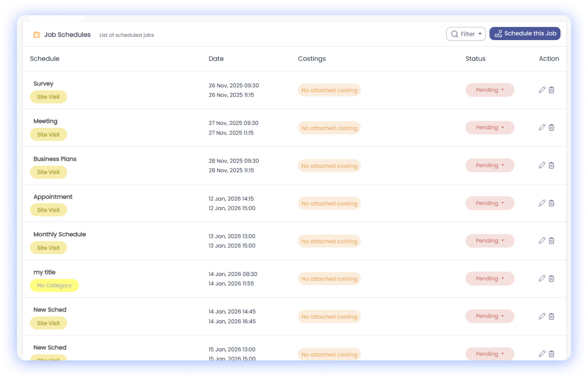Click the date '12 Jan, 2026 14:15'
This screenshot has width=588, height=379.
pyautogui.click(x=231, y=199)
